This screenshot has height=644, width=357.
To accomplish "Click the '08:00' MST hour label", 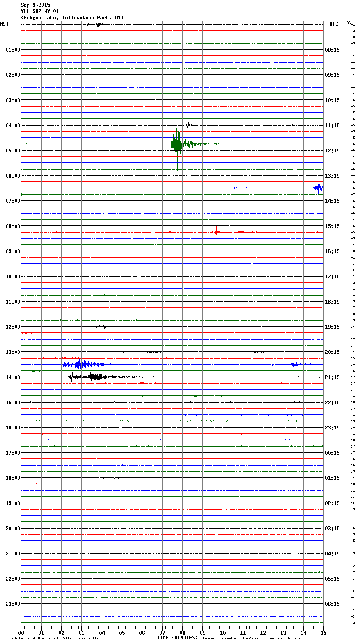I will [13, 226].
